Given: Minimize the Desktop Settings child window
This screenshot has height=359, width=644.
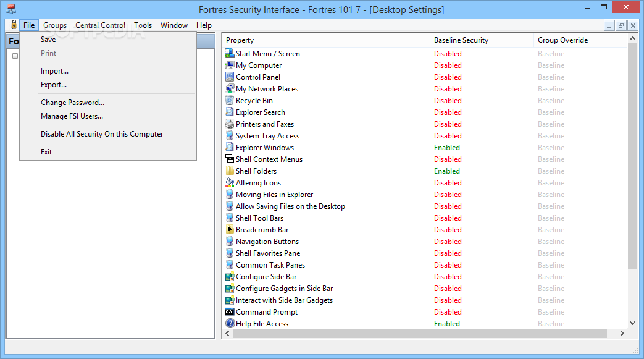Looking at the screenshot, I should click(x=609, y=25).
